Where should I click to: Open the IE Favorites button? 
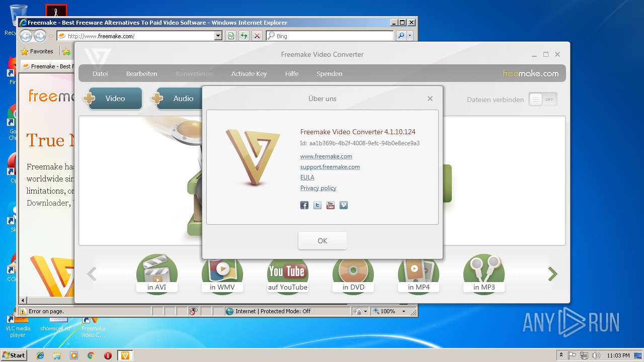pos(37,51)
